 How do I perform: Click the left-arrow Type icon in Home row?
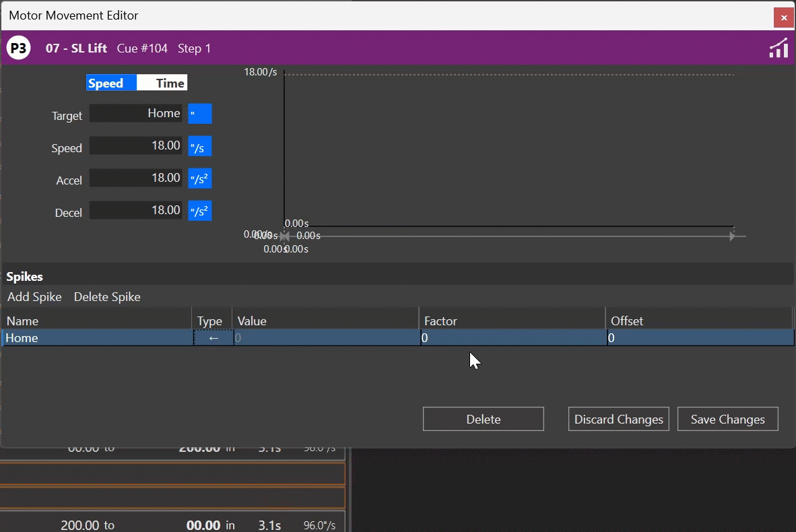click(x=213, y=337)
